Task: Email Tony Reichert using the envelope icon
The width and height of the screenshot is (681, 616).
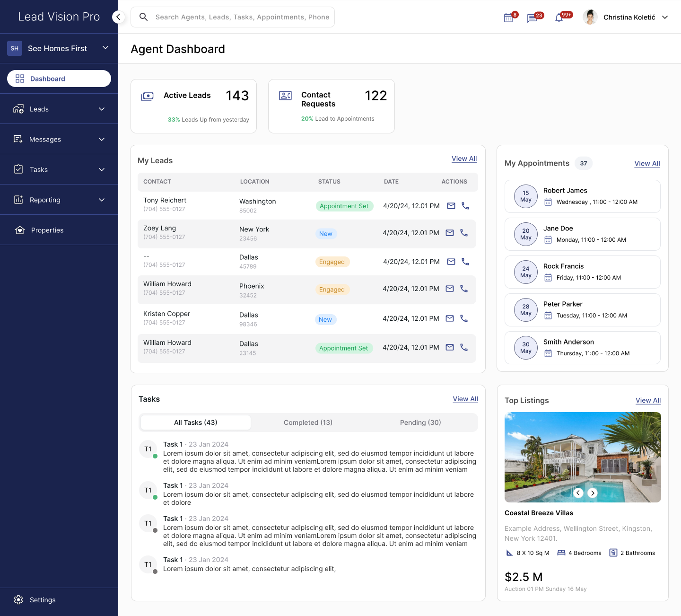Action: point(451,206)
